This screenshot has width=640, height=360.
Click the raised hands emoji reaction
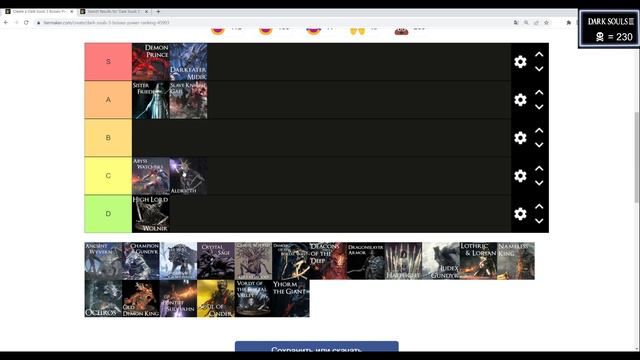point(357,31)
